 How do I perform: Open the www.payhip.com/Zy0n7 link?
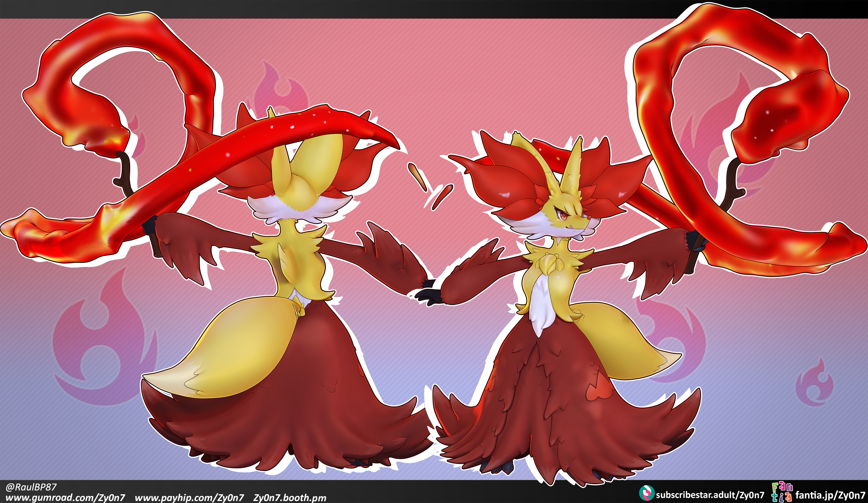pos(189,498)
